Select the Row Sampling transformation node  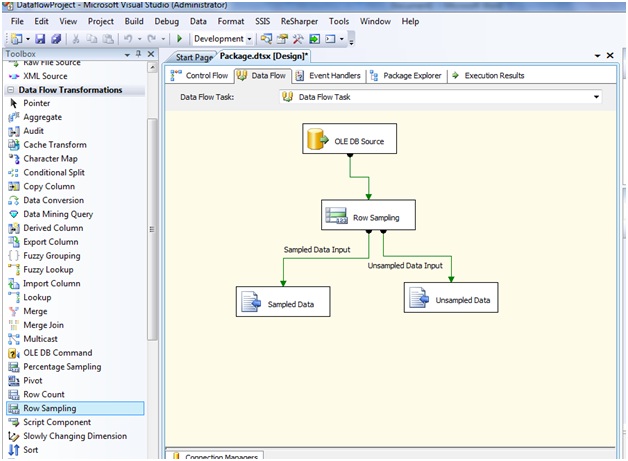pyautogui.click(x=368, y=216)
